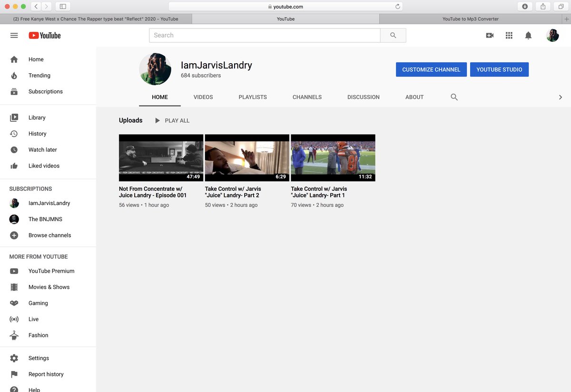Add a new Safari tab
The image size is (571, 392).
pos(566,19)
